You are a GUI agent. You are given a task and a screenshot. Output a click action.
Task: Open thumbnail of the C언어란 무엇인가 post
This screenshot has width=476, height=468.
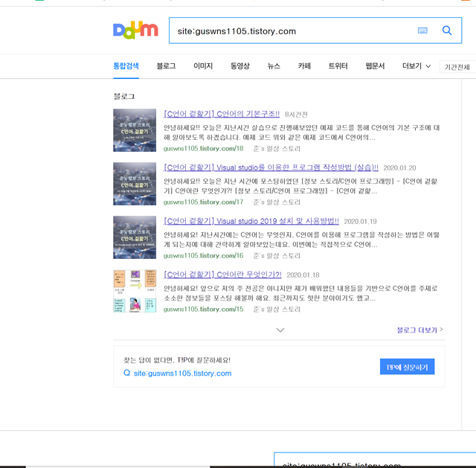(x=135, y=291)
